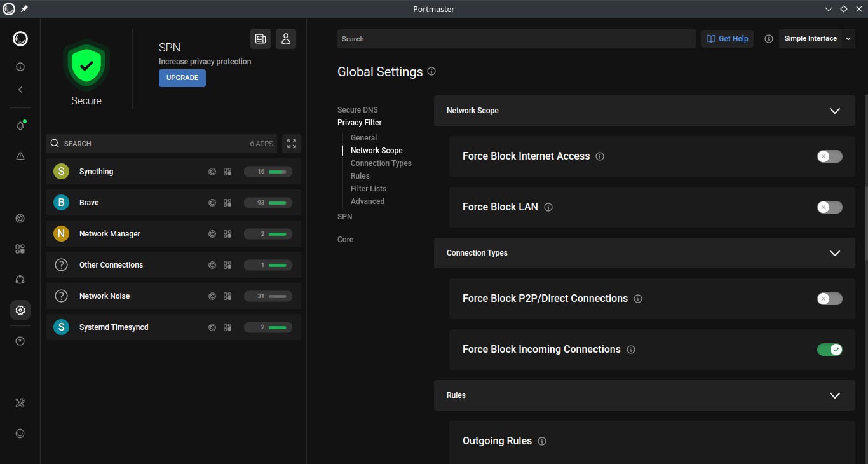Open the Simple Interface dropdown arrow
The height and width of the screenshot is (464, 868).
tap(848, 39)
